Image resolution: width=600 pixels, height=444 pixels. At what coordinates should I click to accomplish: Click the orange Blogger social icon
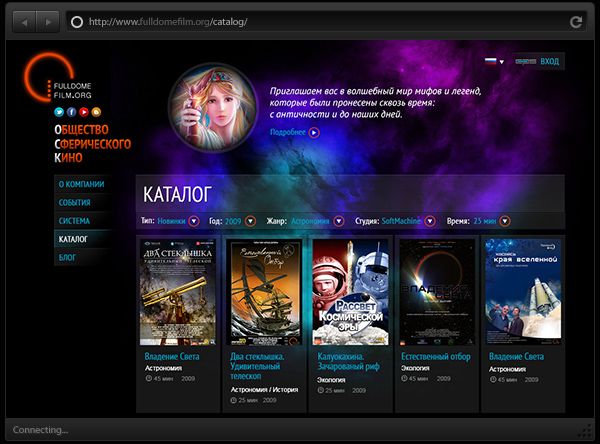click(x=96, y=112)
